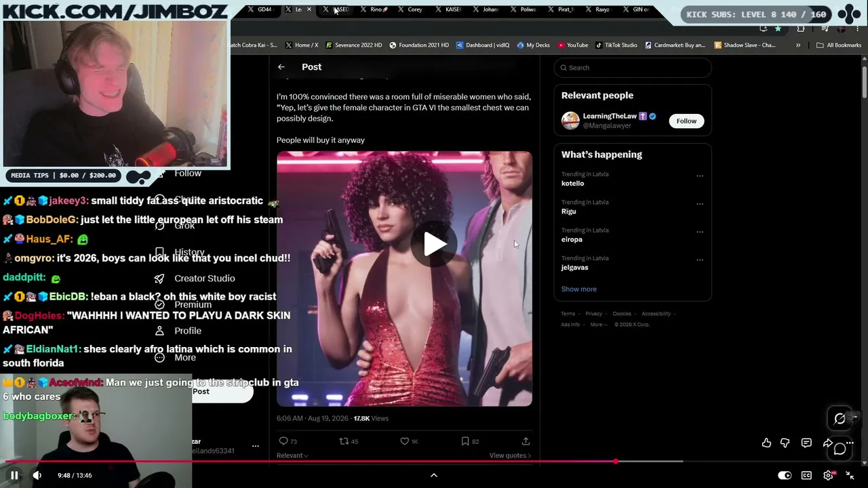Open Cardmarket bookmark
The width and height of the screenshot is (868, 488).
[x=675, y=45]
